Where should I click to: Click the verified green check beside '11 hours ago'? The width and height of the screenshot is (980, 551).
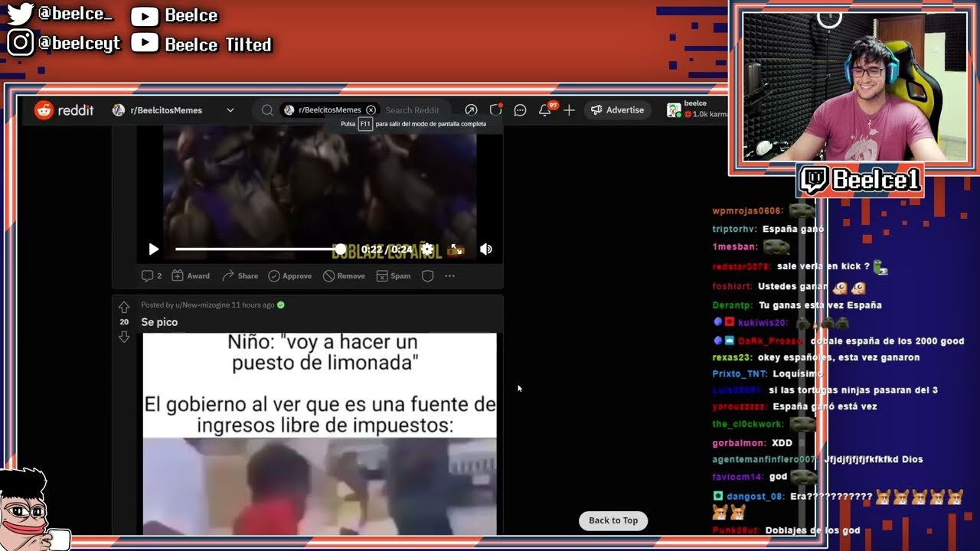(281, 305)
